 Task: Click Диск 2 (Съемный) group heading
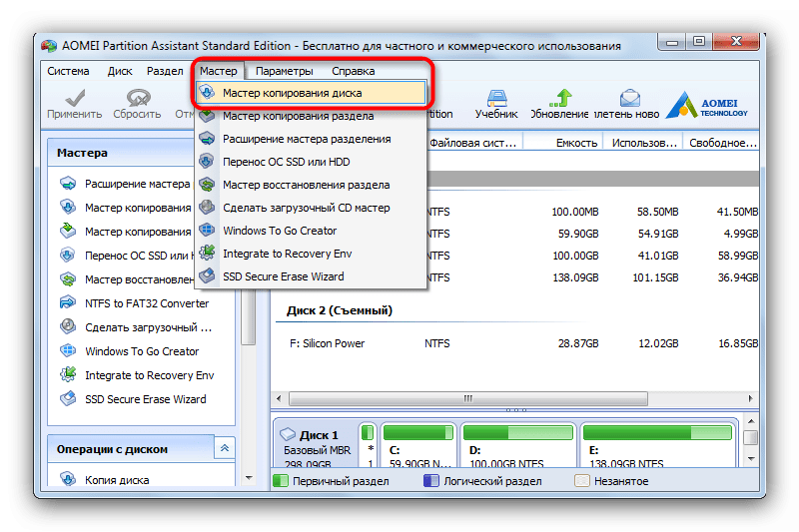coord(340,310)
